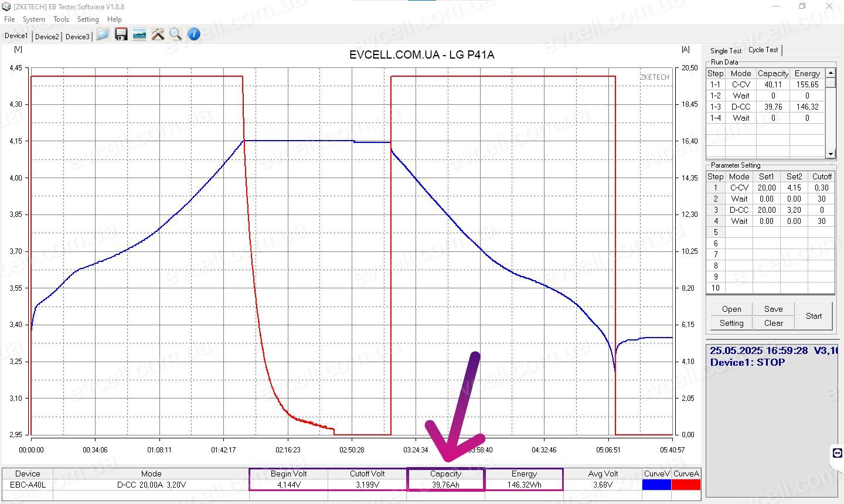
Task: Click the device name EBC-A40L
Action: pos(28,485)
